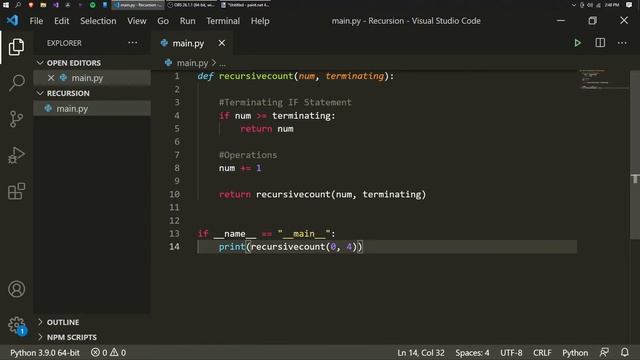Click the Explorer panel title
Image resolution: width=640 pixels, height=360 pixels.
click(x=64, y=43)
